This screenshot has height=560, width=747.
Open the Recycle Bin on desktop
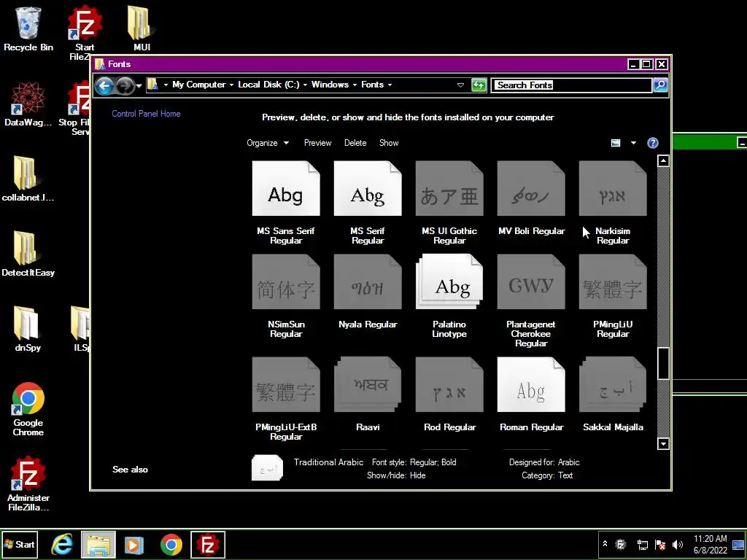click(28, 28)
